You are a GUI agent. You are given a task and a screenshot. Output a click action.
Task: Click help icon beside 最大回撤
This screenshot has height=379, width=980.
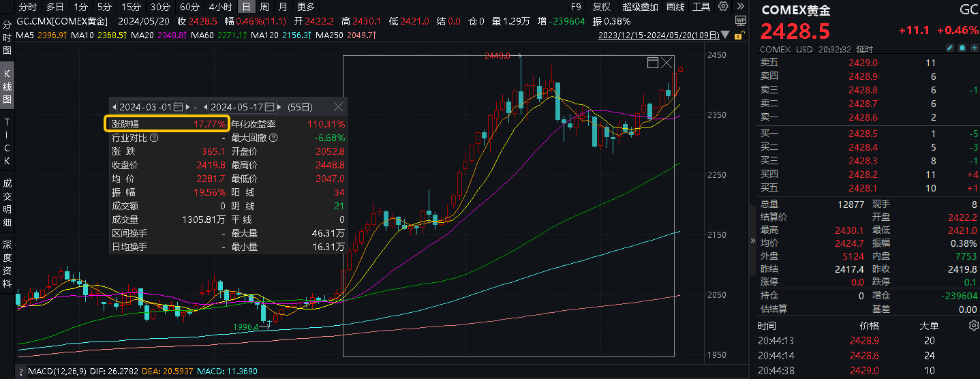coord(273,138)
